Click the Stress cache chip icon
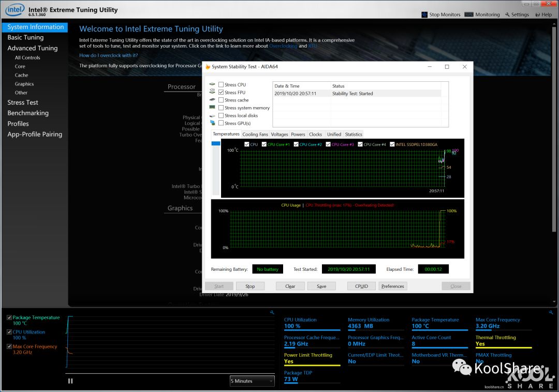 [x=212, y=100]
